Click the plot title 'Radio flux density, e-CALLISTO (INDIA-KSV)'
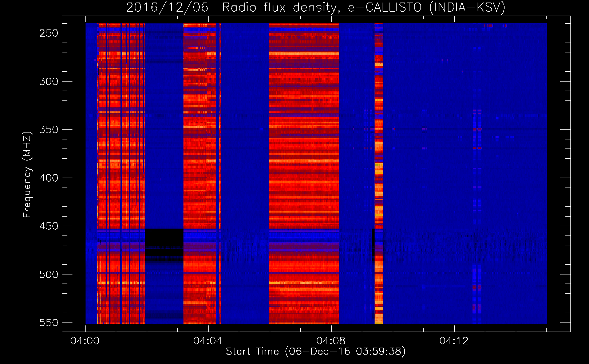Viewport: 589px width, 364px height. pyautogui.click(x=364, y=7)
